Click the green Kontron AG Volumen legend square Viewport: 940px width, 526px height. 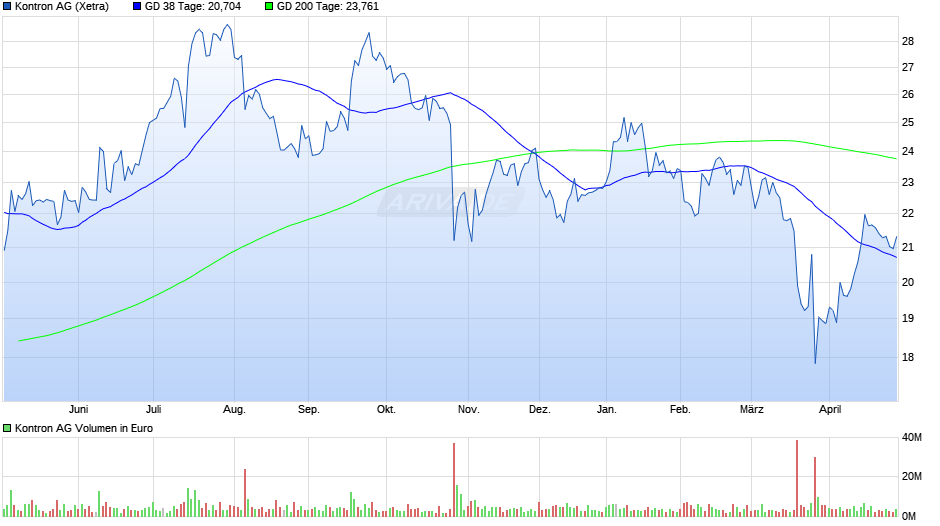(7, 428)
